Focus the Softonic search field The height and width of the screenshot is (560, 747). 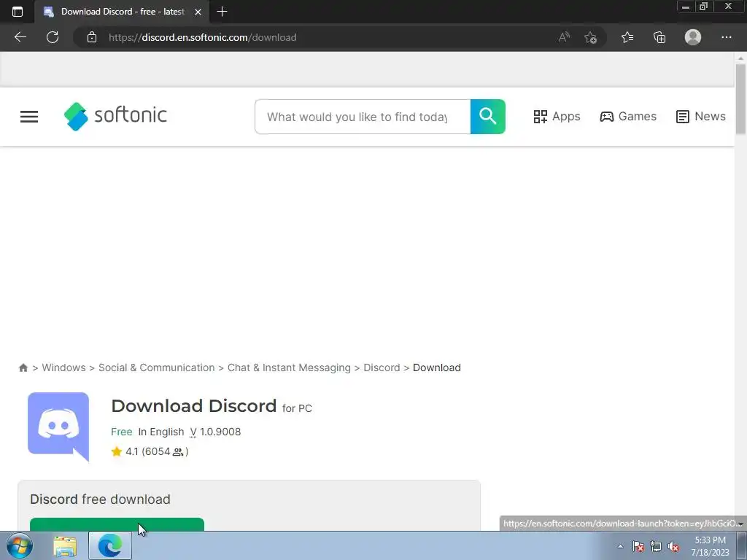point(363,117)
